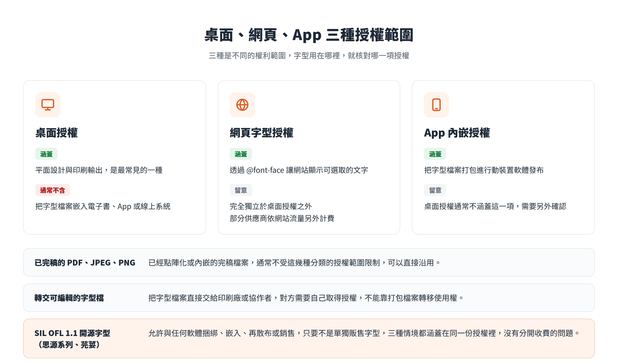Click text 部分供應商依網站流量另外計費

tap(282, 218)
